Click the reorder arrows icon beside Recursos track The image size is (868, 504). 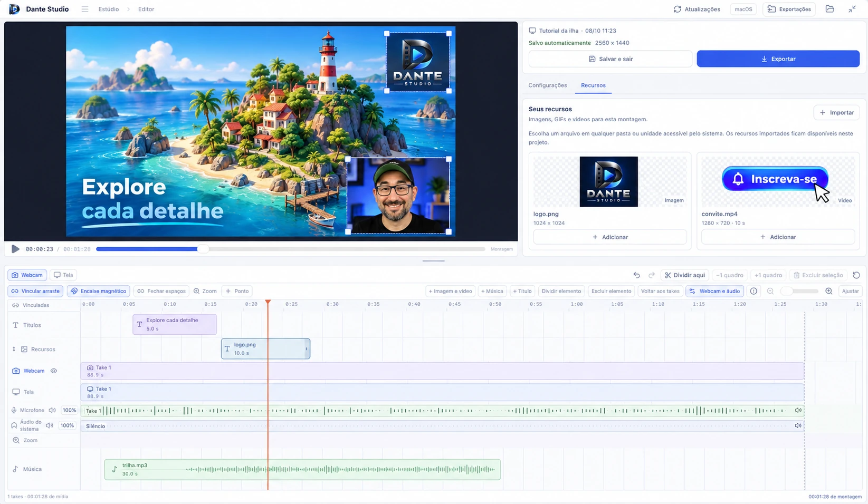14,349
